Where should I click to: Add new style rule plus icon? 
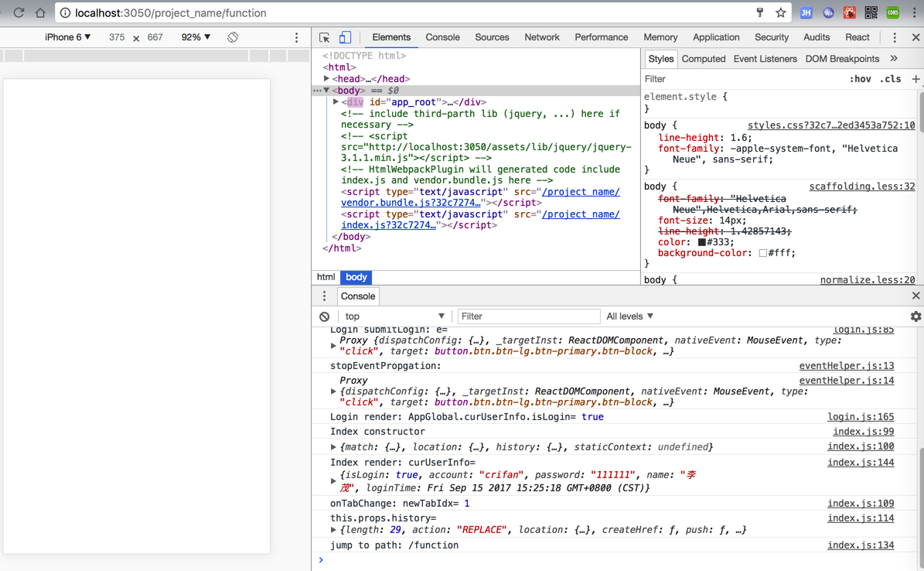pyautogui.click(x=915, y=79)
